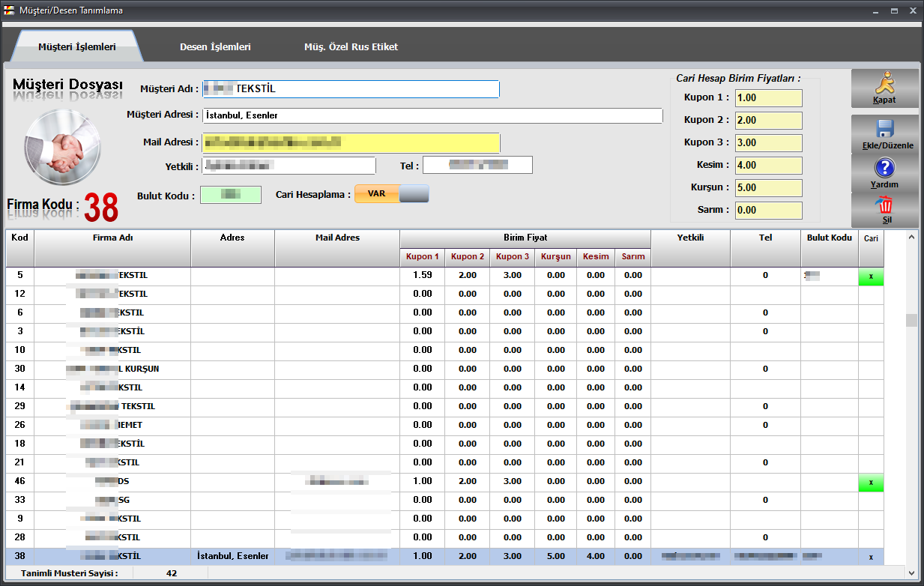Select the row with Kod 28
Viewport: 924px width, 586px height.
pyautogui.click(x=445, y=538)
